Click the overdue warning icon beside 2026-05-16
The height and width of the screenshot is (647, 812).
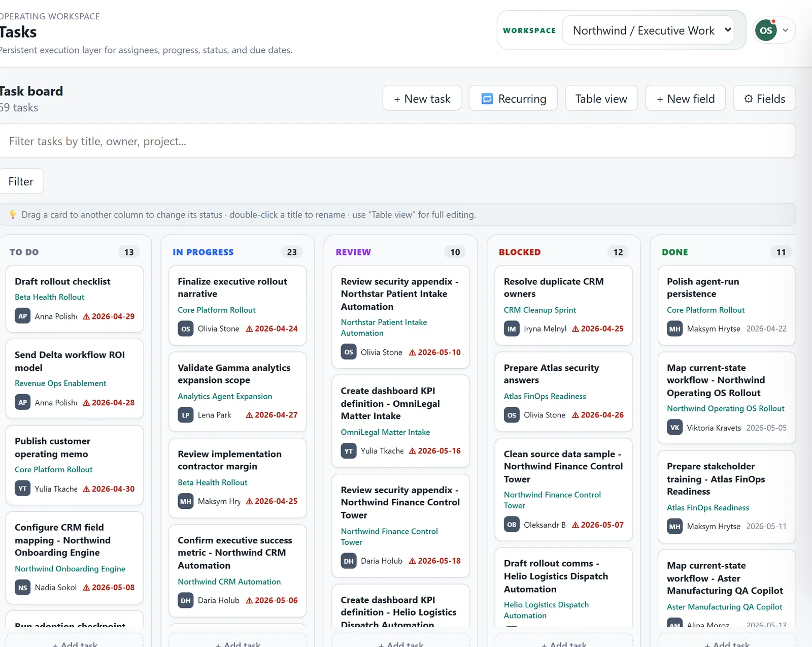(x=413, y=451)
